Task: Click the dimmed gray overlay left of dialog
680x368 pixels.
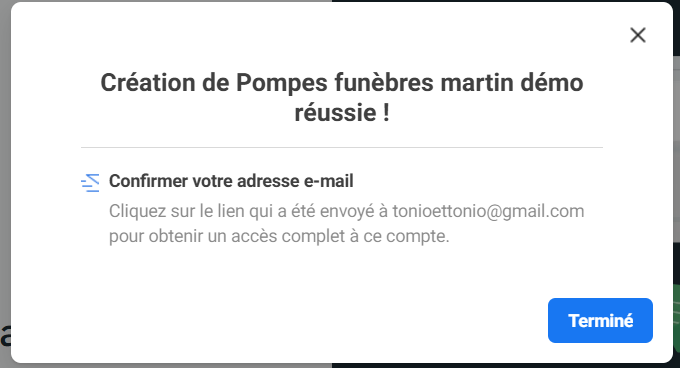Action: [5, 173]
